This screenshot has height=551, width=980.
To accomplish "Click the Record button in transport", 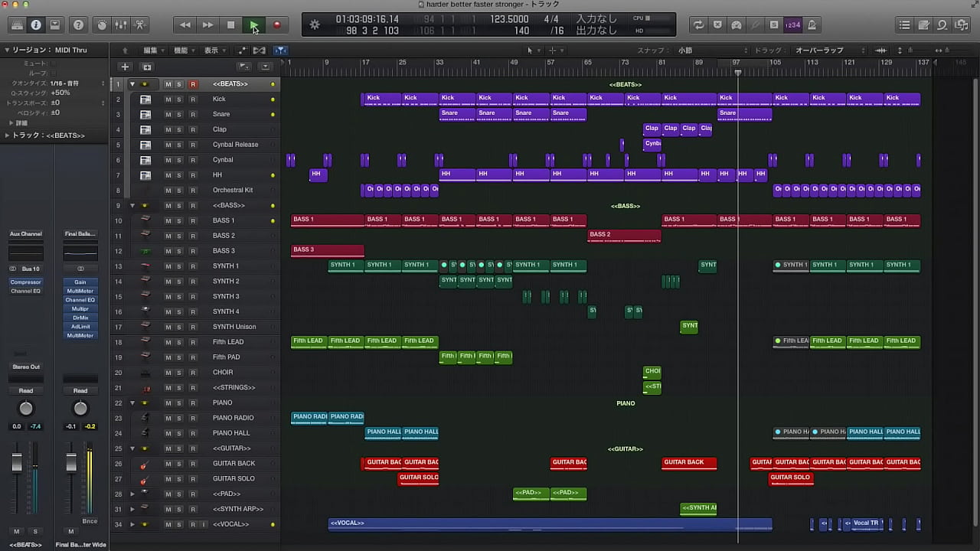I will tap(276, 24).
